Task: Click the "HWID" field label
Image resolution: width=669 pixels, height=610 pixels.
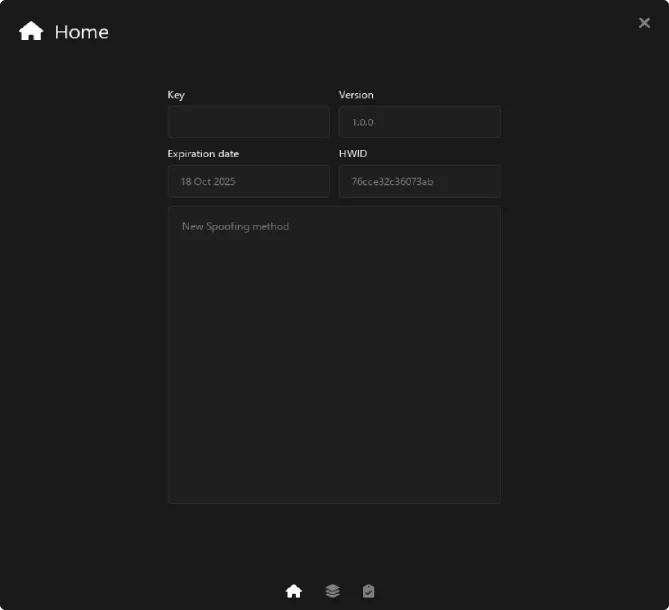Action: pos(353,154)
